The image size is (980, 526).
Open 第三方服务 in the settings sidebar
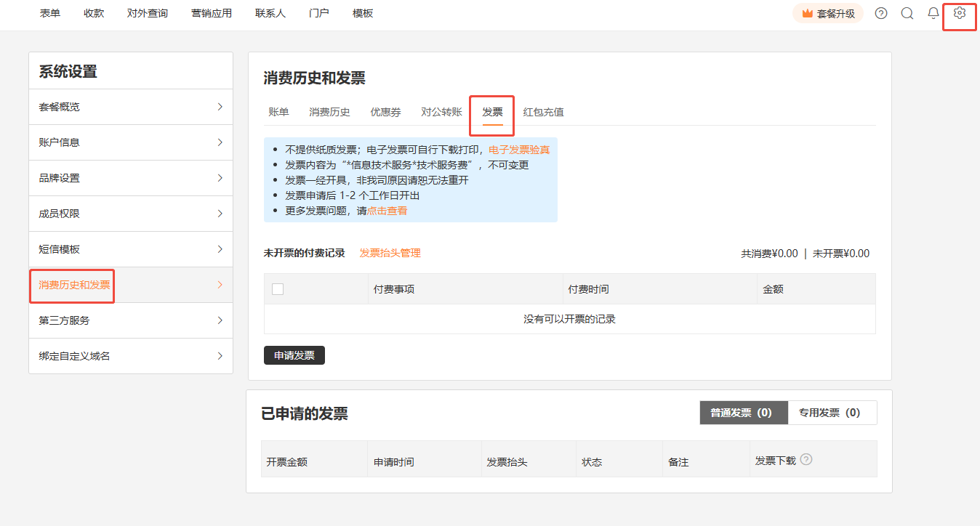(x=131, y=320)
